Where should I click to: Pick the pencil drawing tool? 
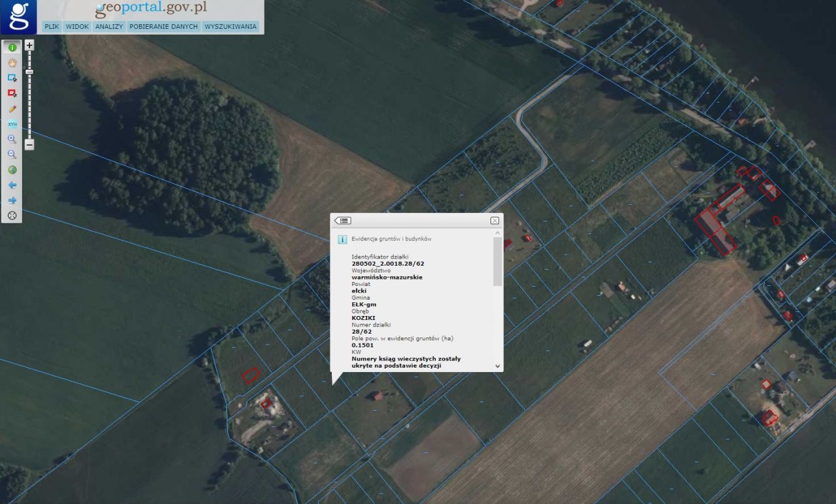12,108
